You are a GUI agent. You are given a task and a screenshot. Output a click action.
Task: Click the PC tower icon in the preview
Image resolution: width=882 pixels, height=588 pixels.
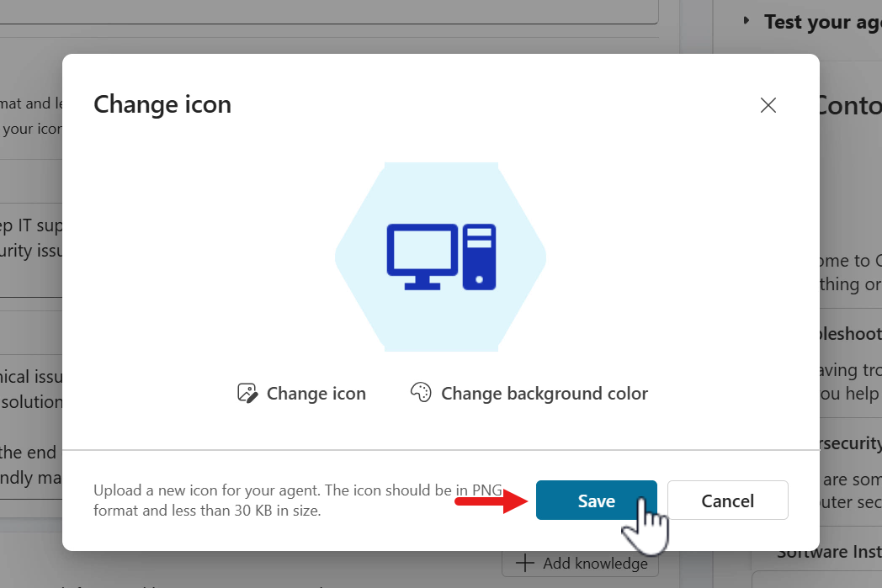click(480, 256)
